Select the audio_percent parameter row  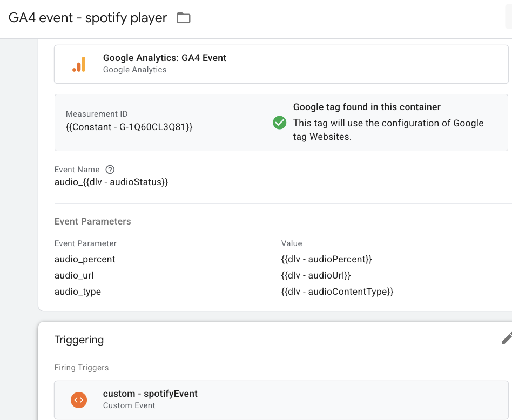point(281,259)
